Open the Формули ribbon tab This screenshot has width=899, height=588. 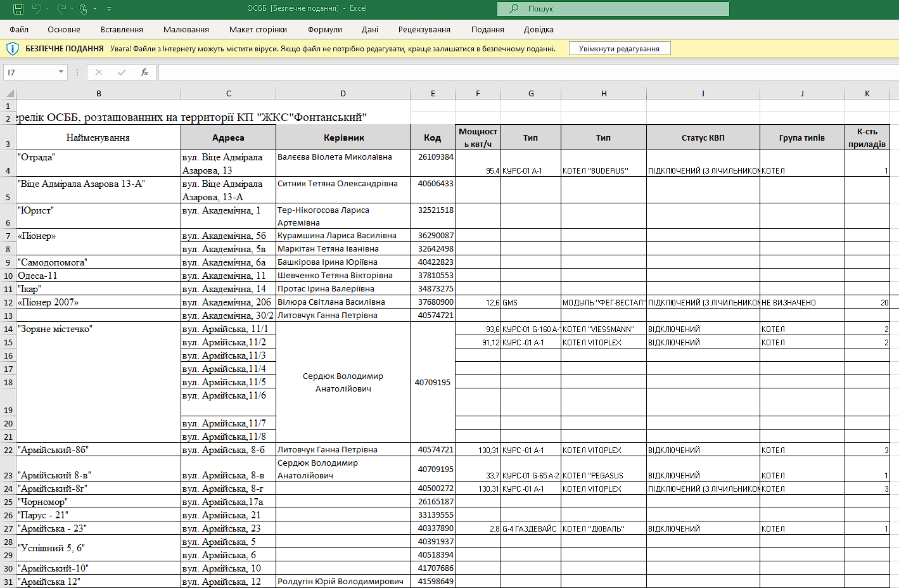(325, 30)
